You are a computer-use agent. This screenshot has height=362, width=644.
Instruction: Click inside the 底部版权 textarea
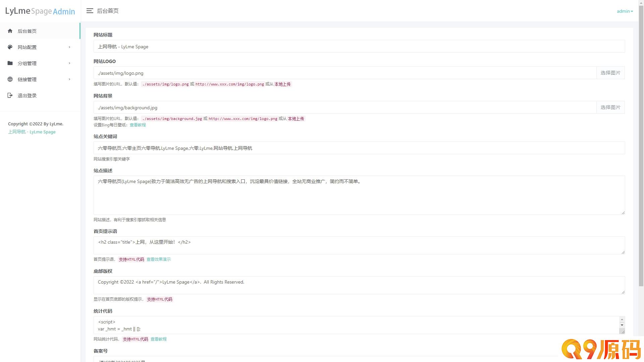pos(359,285)
